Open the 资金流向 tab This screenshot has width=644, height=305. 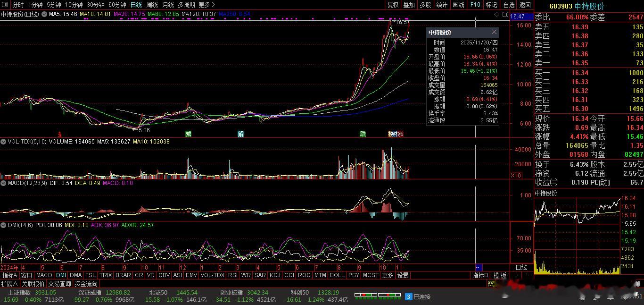pos(86,284)
